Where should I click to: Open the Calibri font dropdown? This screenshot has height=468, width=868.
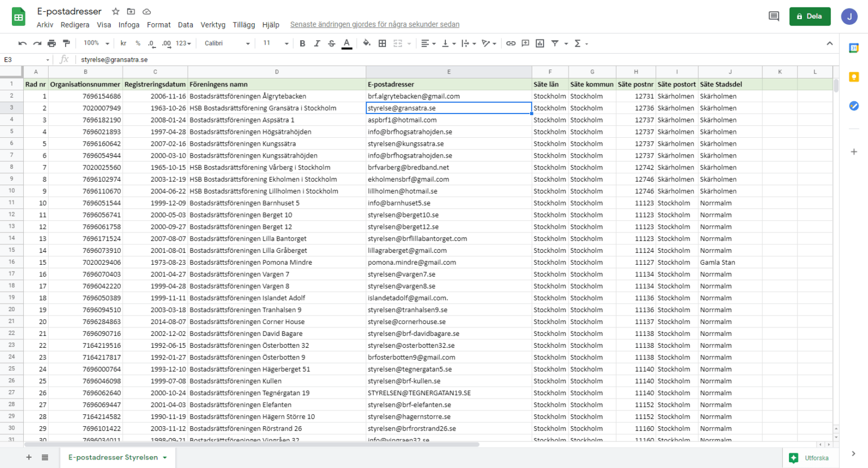coord(227,43)
